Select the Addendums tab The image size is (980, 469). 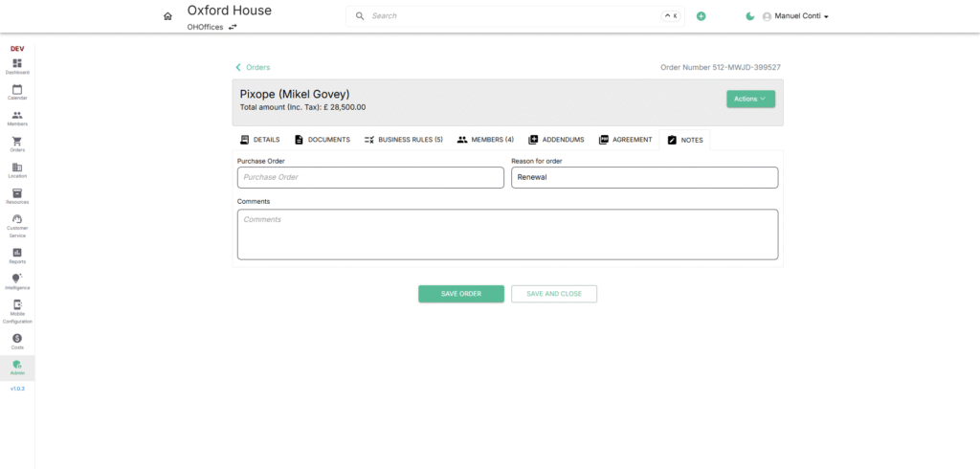tap(556, 140)
